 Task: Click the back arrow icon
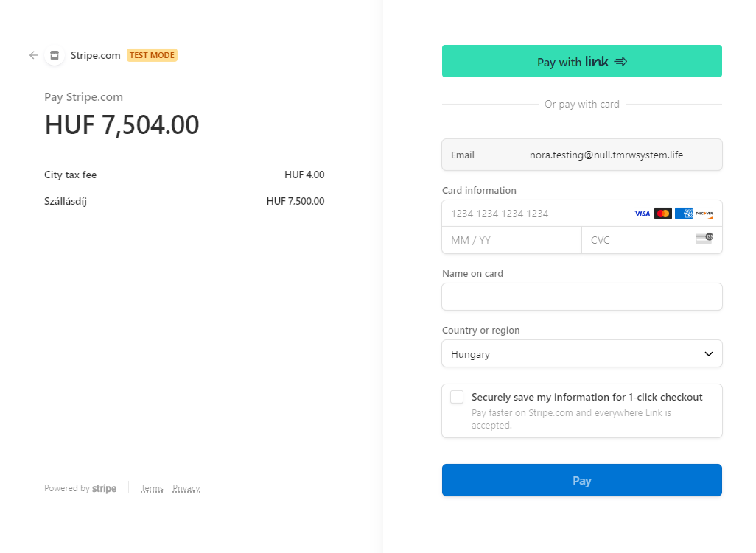click(34, 55)
